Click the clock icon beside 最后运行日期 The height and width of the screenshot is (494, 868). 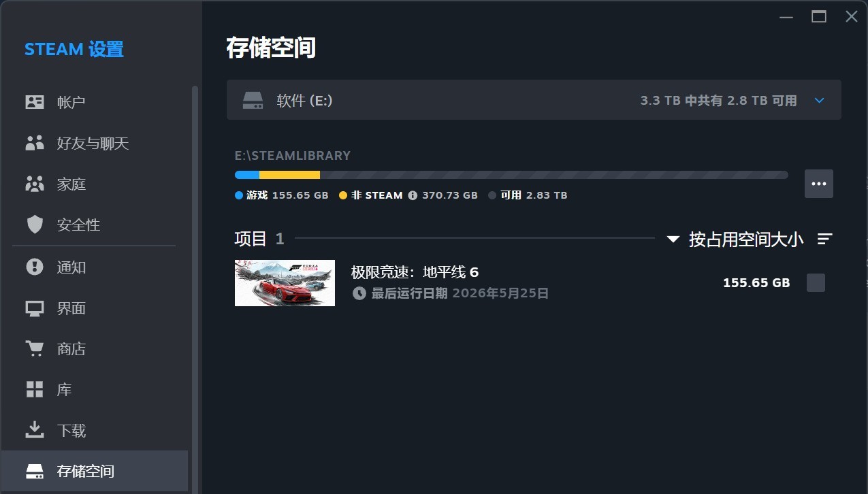click(x=359, y=293)
